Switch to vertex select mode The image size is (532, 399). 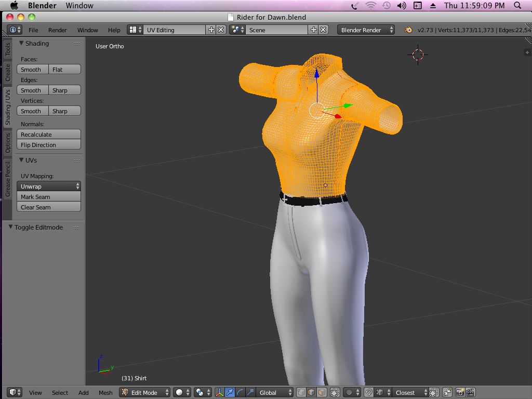(x=301, y=393)
